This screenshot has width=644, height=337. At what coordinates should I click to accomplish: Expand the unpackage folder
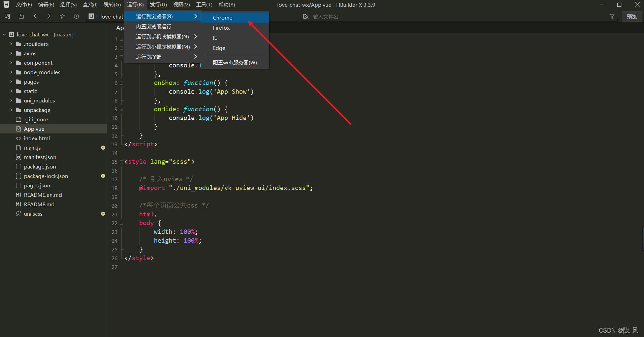[11, 110]
